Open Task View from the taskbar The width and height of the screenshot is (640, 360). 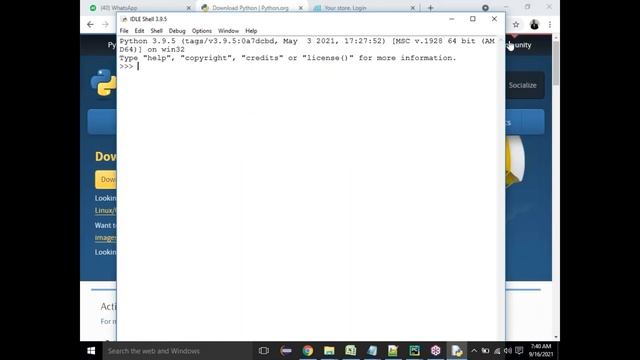[264, 351]
